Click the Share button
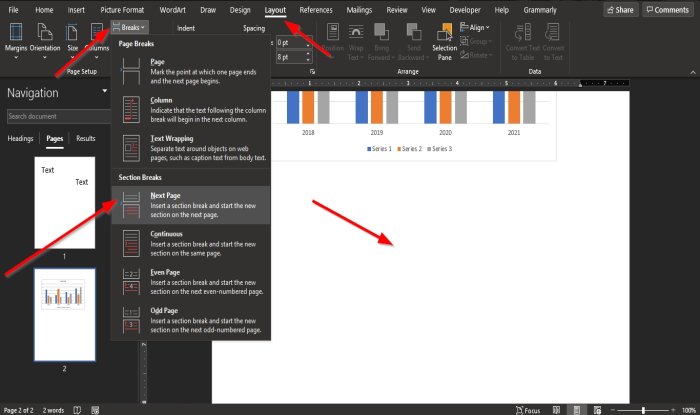Viewport: 700px width, 415px height. pos(621,10)
